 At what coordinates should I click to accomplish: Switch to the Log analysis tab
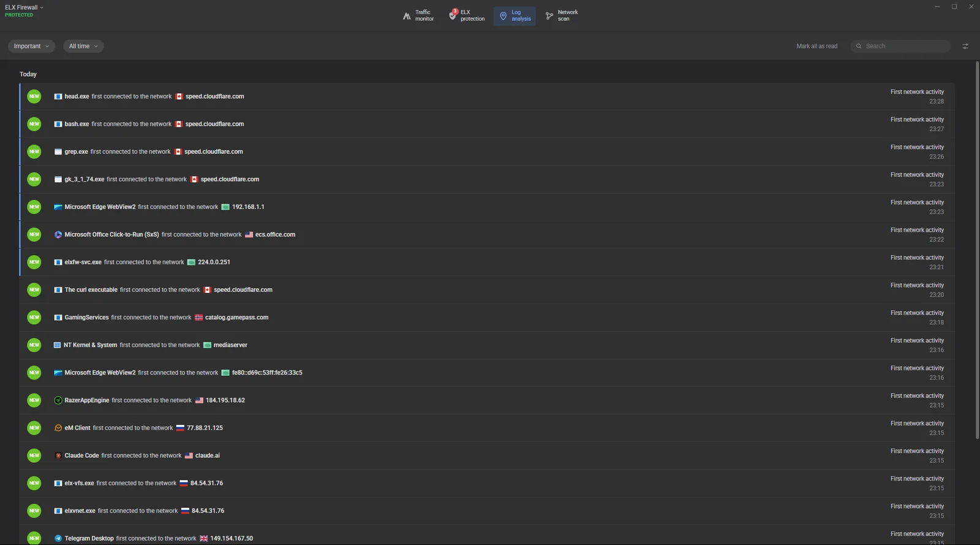(x=514, y=16)
